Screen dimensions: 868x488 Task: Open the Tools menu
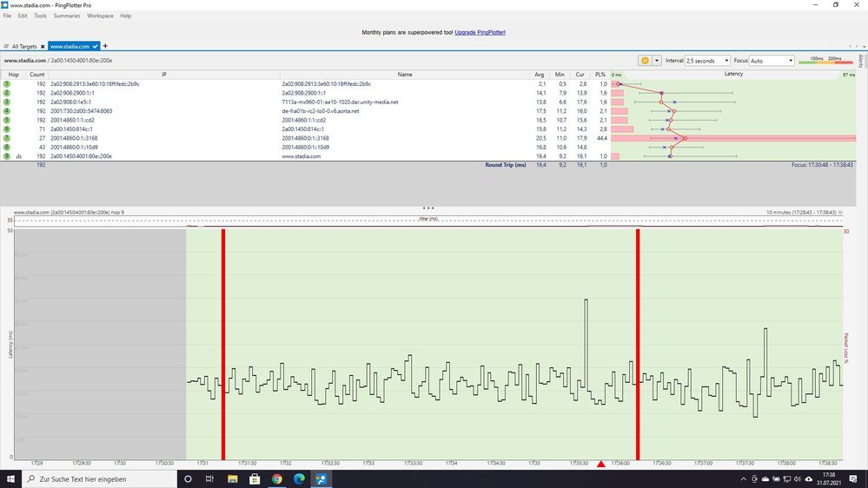(x=41, y=16)
